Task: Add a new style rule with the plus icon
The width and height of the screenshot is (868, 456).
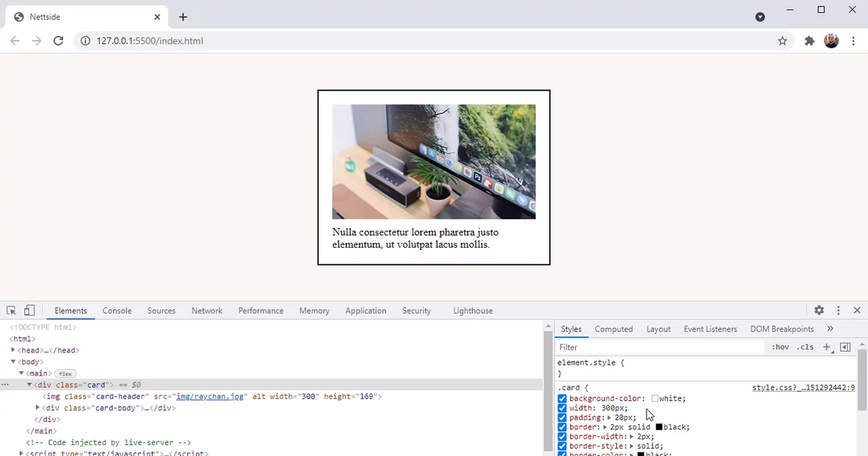Action: [827, 347]
